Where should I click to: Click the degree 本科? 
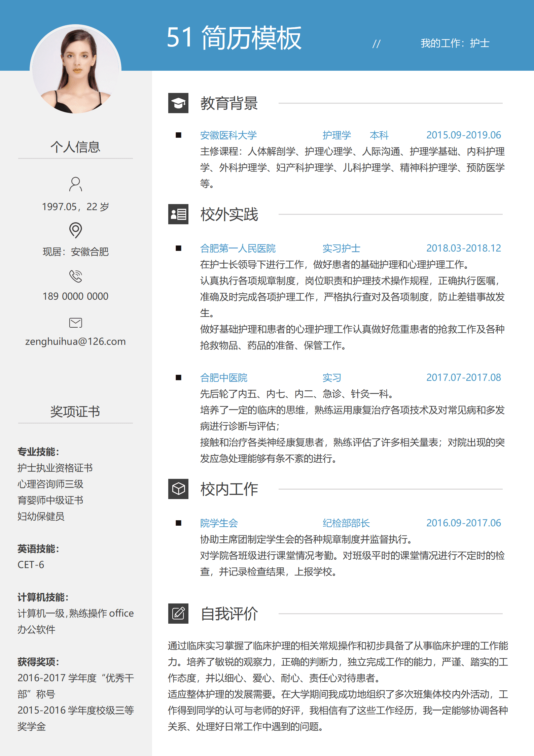[379, 135]
